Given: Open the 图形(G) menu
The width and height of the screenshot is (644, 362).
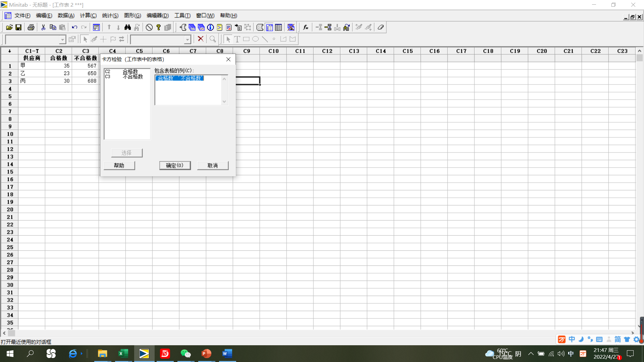Looking at the screenshot, I should [x=132, y=15].
